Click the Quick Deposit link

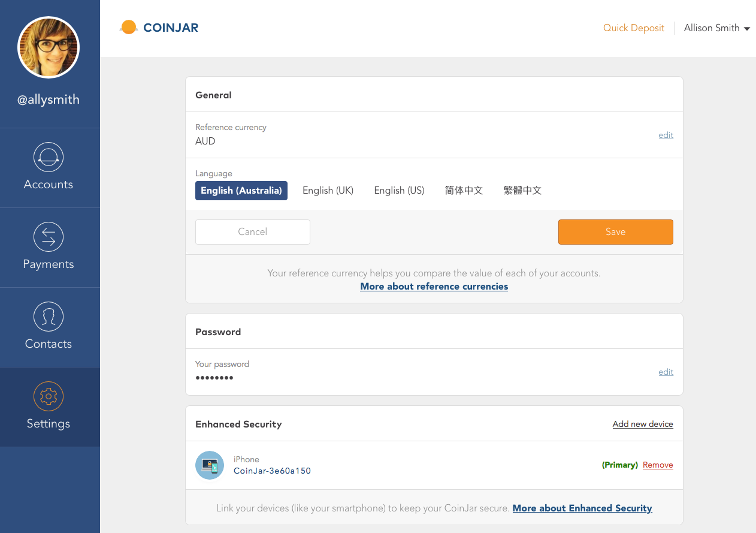[x=634, y=28]
